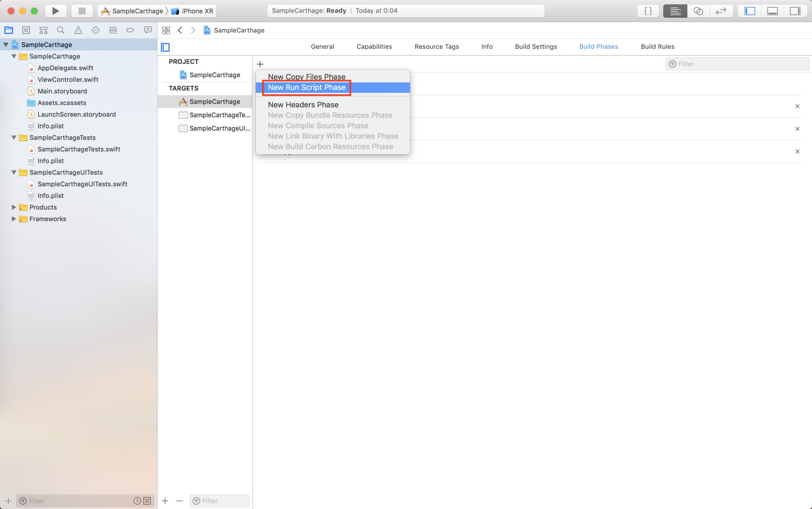Select the SampleCarthageUI... test target
The width and height of the screenshot is (812, 509).
coord(215,128)
